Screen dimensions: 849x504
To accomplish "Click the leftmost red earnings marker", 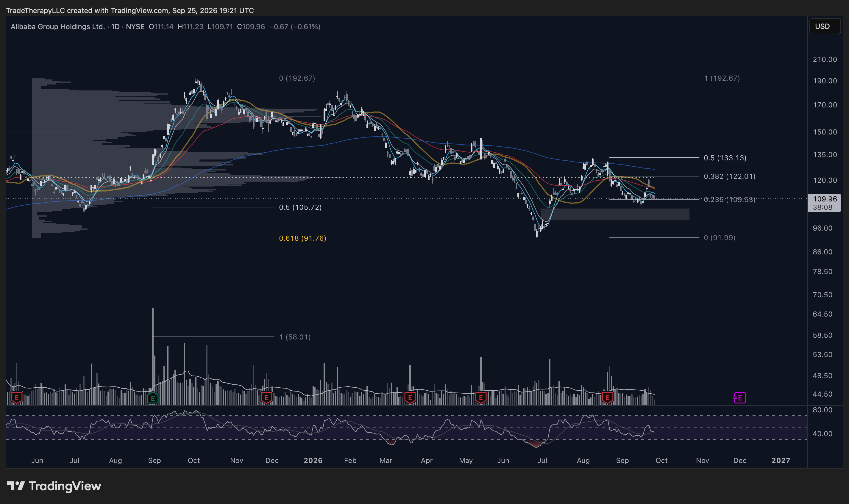I will coord(17,397).
